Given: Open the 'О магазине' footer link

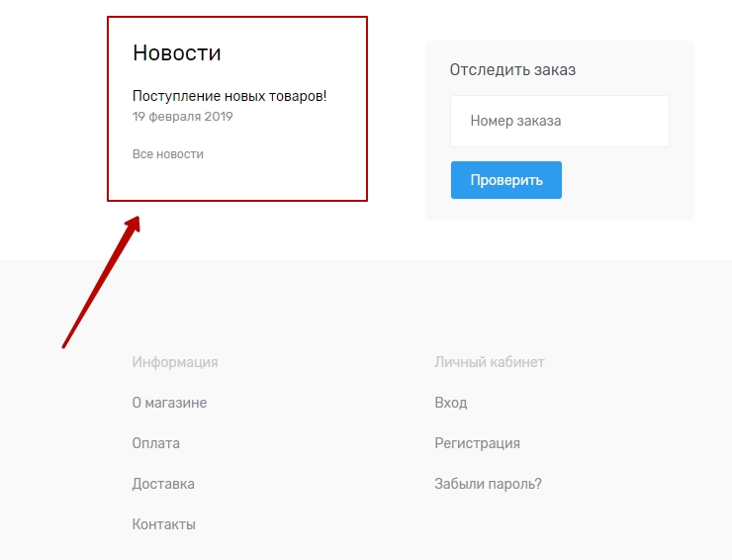Looking at the screenshot, I should pyautogui.click(x=169, y=403).
